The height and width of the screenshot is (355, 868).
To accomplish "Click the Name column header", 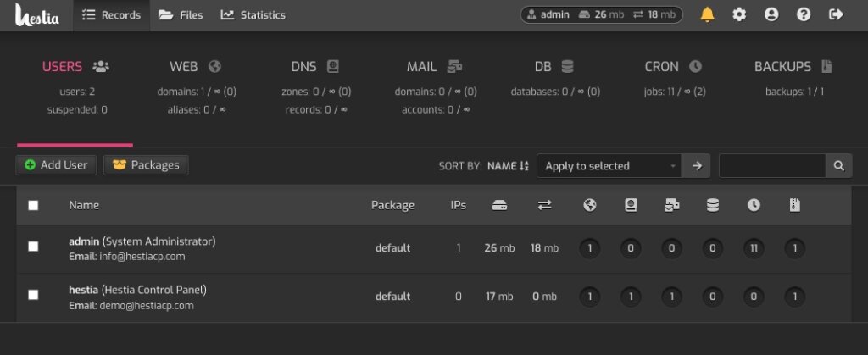I will click(84, 205).
